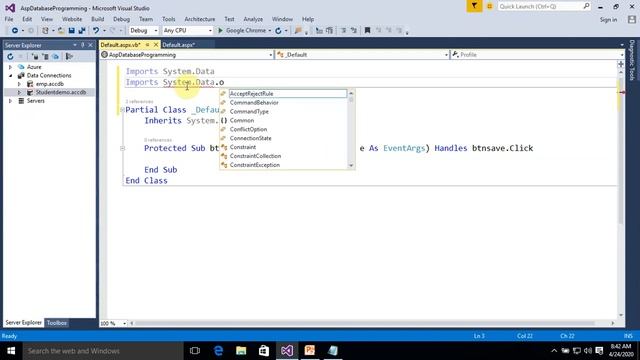This screenshot has width=640, height=360.
Task: Open the Architecture menu
Action: tap(200, 19)
